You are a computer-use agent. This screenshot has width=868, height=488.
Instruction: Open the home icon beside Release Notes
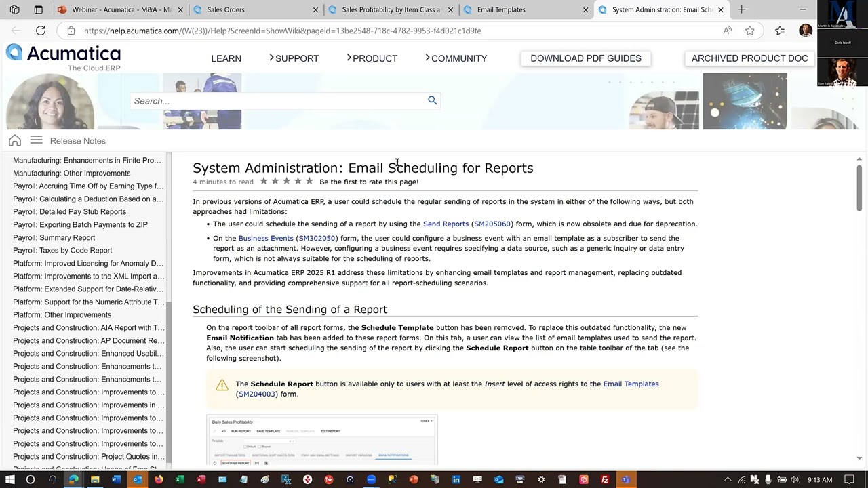[x=15, y=140]
